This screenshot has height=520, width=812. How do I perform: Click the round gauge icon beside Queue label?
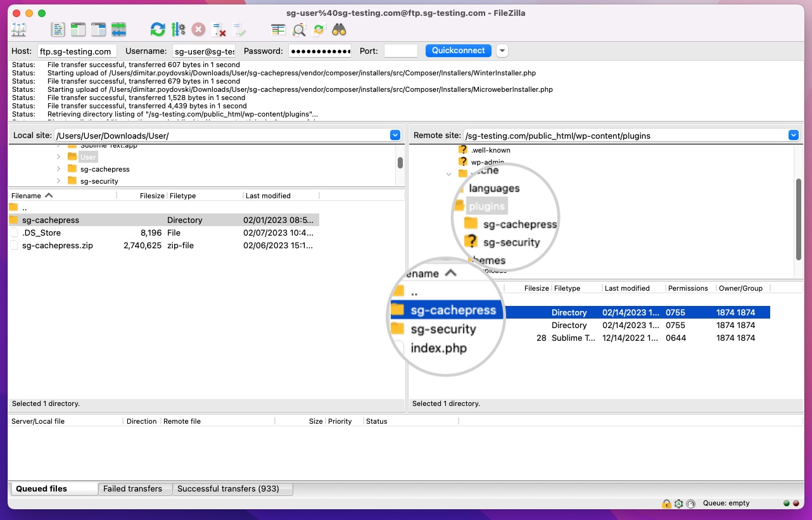tap(690, 504)
